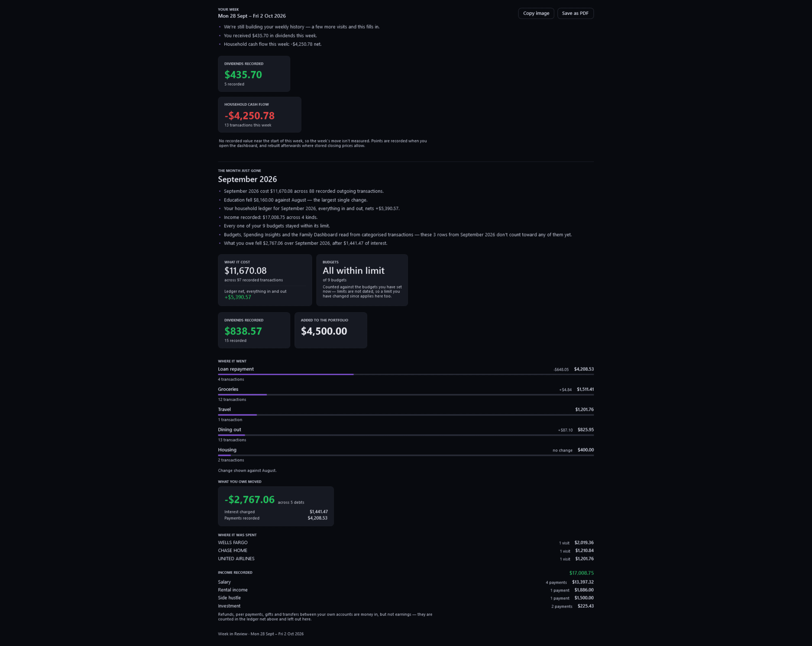
Task: Click the $1,511.41 Groceries amount
Action: [x=585, y=389]
